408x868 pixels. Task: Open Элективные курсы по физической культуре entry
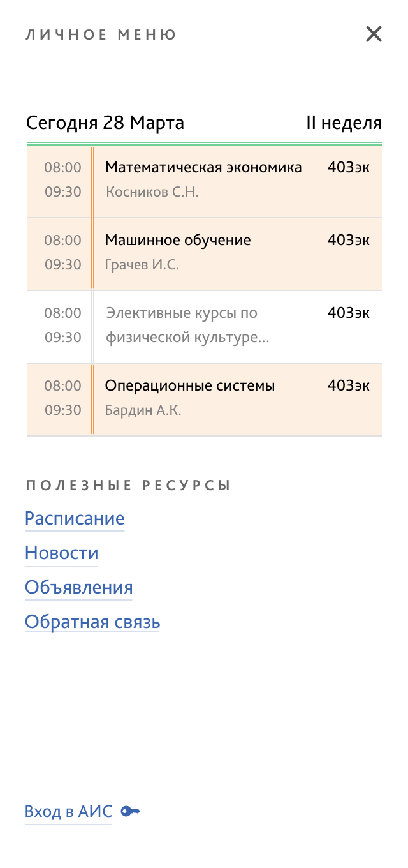click(205, 327)
